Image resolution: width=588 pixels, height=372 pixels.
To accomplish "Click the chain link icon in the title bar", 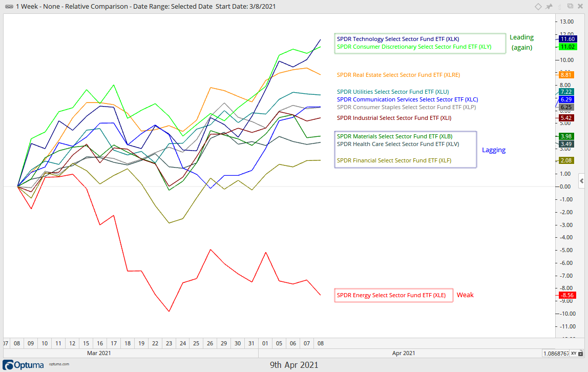I will click(9, 6).
